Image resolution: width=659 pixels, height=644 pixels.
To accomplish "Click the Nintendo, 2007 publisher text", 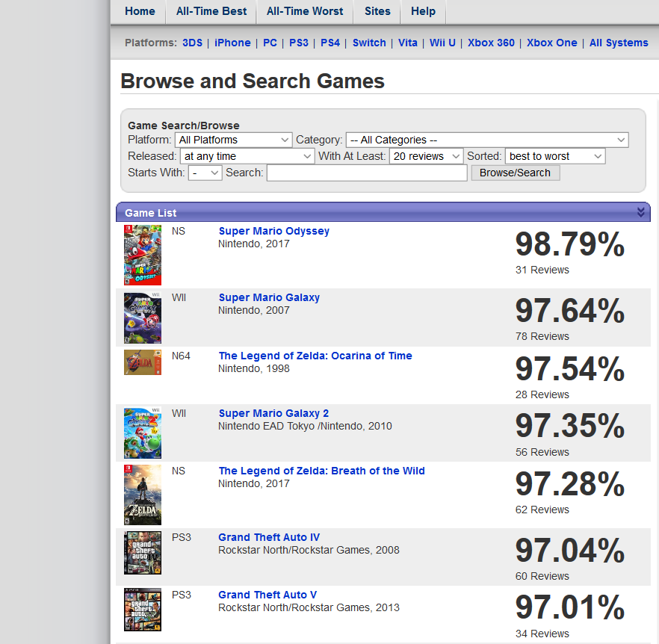I will pyautogui.click(x=254, y=310).
